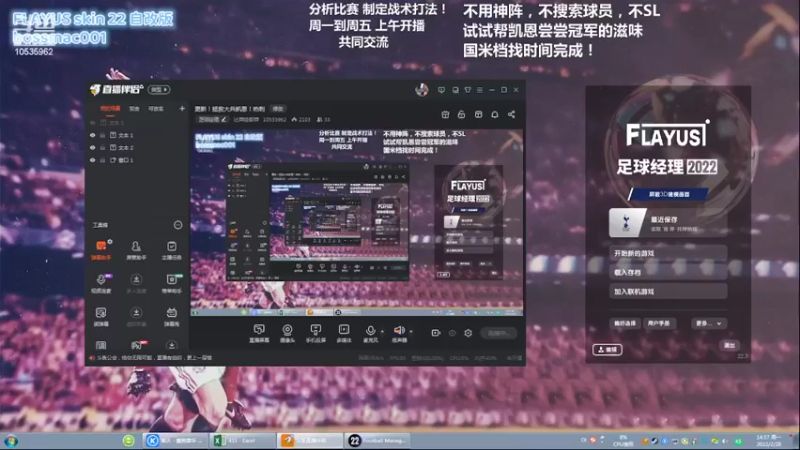Click 载入存档 in the game menu

[667, 272]
